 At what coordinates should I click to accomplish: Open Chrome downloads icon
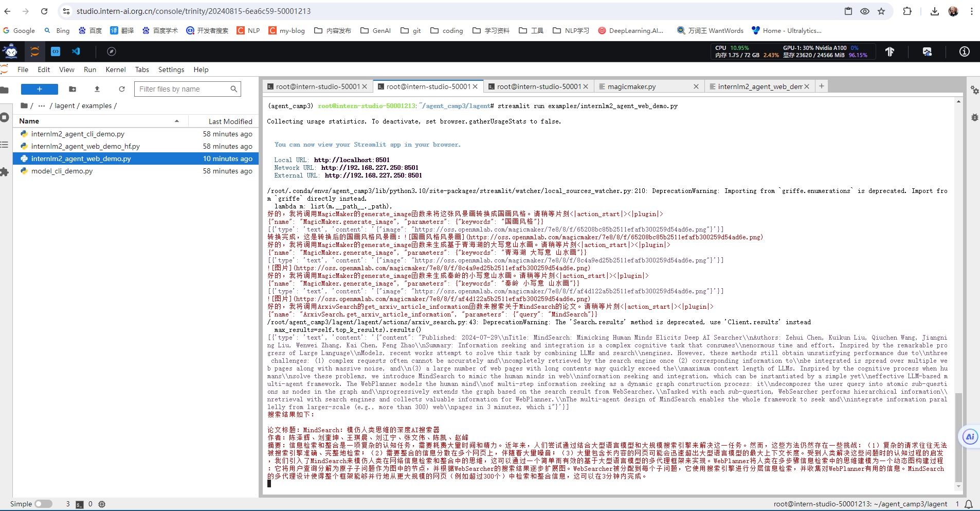click(x=935, y=11)
